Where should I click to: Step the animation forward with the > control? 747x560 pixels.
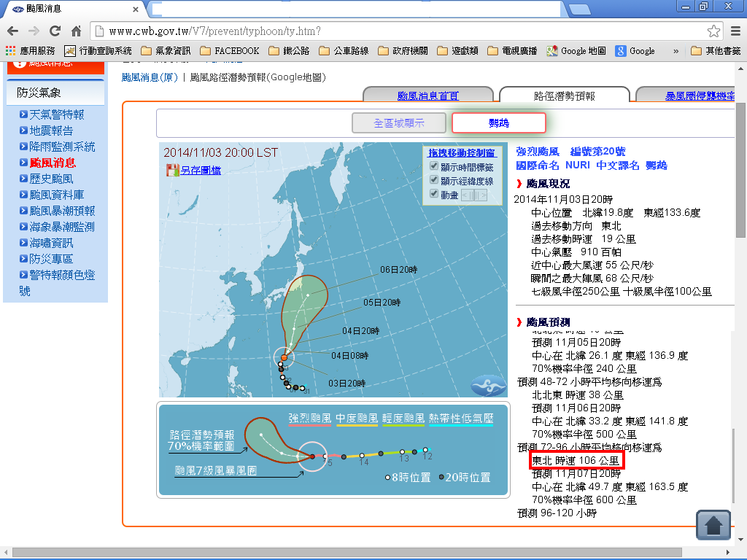[481, 195]
